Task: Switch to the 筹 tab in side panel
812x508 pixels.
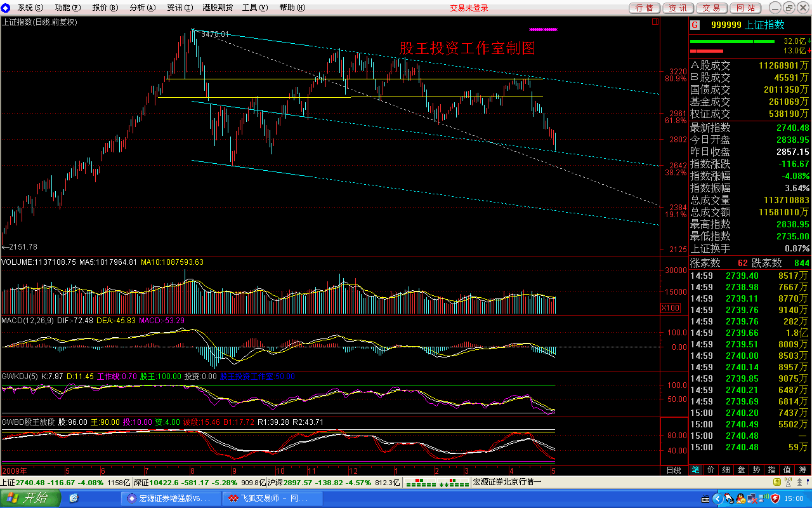Action: [802, 471]
